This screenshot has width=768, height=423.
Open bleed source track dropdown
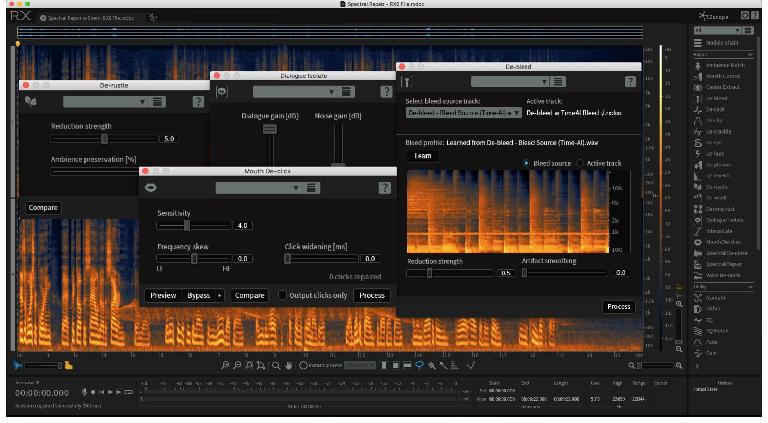pyautogui.click(x=463, y=113)
